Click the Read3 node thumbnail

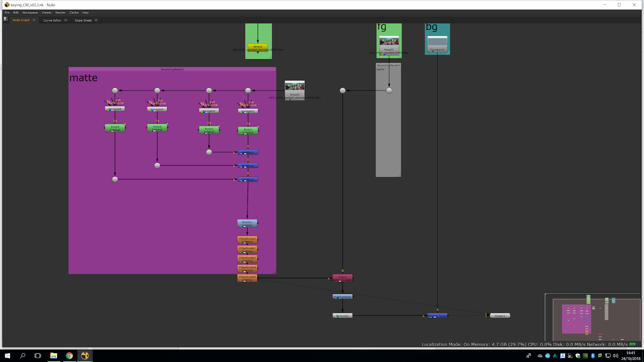coord(295,86)
